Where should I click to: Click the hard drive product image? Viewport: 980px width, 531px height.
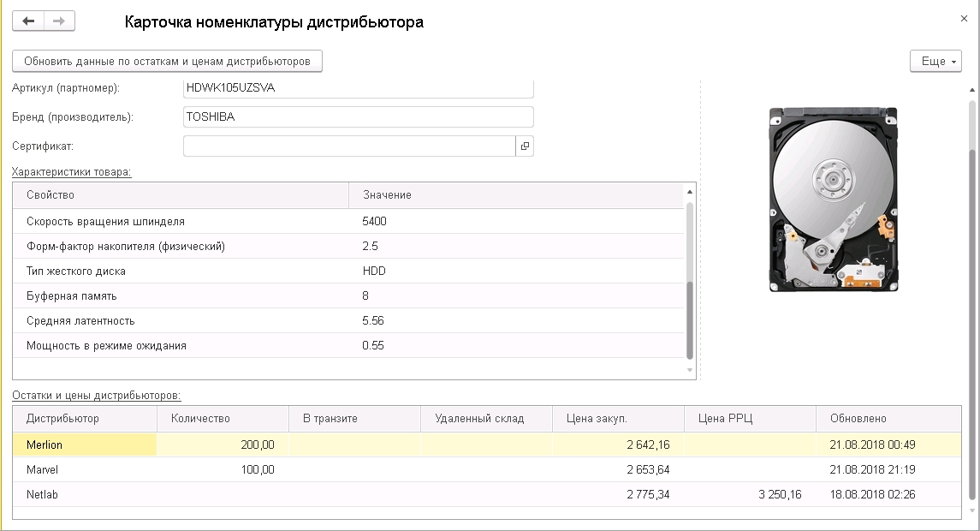point(833,200)
